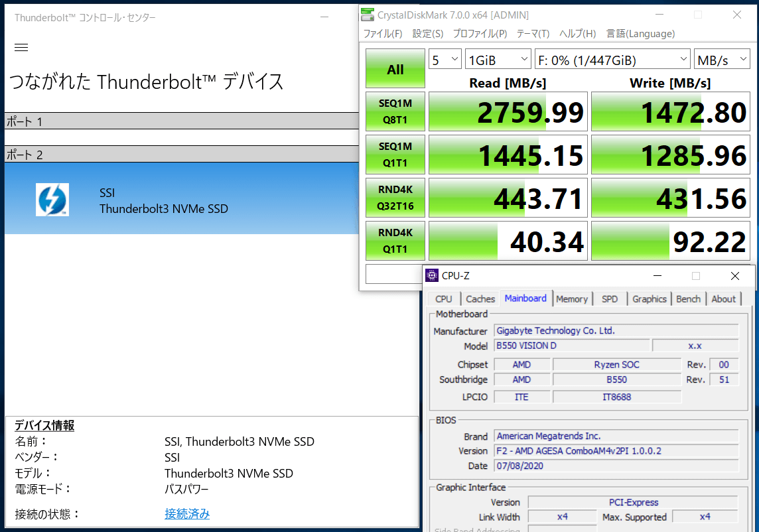Run all benchmarks with All button
759x532 pixels.
(x=395, y=69)
